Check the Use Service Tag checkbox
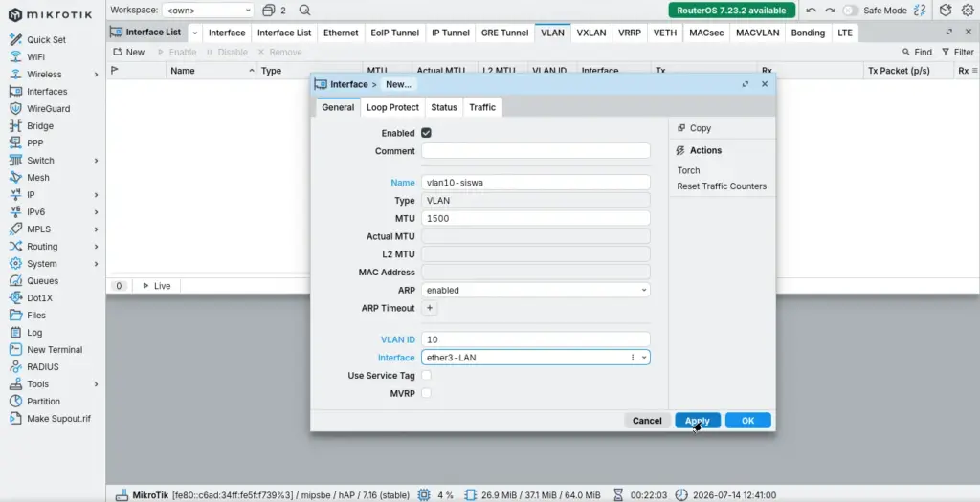 click(x=426, y=375)
